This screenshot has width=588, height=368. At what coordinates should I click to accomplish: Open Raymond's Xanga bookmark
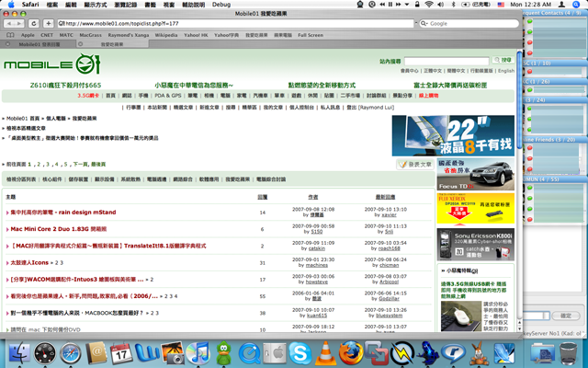129,35
